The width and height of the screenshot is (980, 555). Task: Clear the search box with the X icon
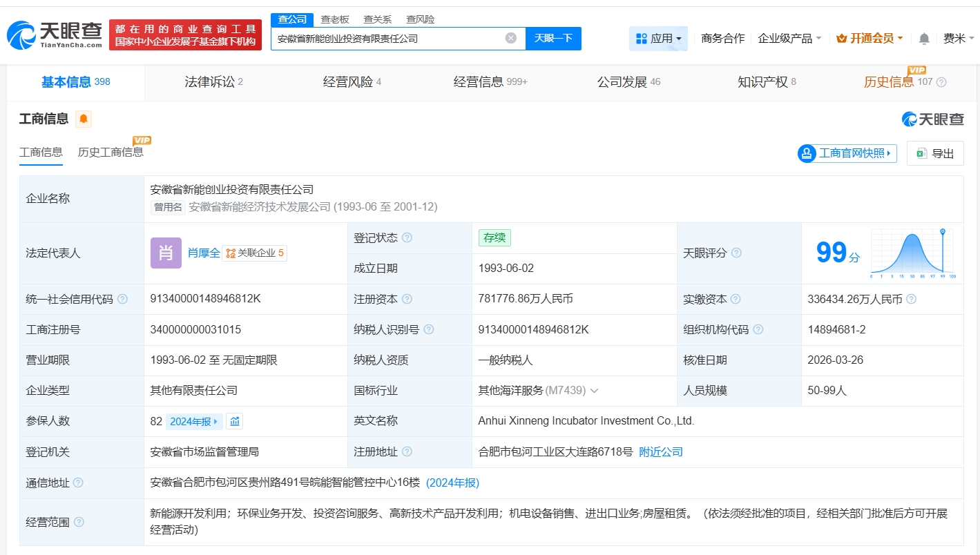(511, 38)
